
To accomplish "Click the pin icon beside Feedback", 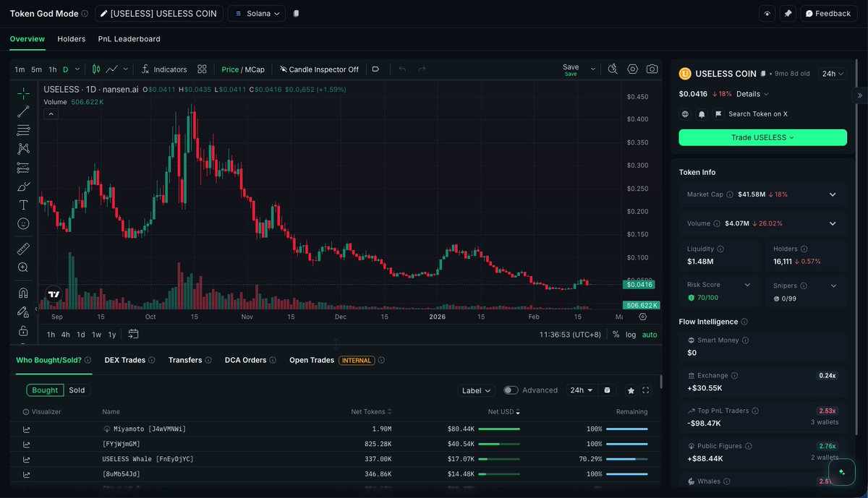I will (788, 14).
